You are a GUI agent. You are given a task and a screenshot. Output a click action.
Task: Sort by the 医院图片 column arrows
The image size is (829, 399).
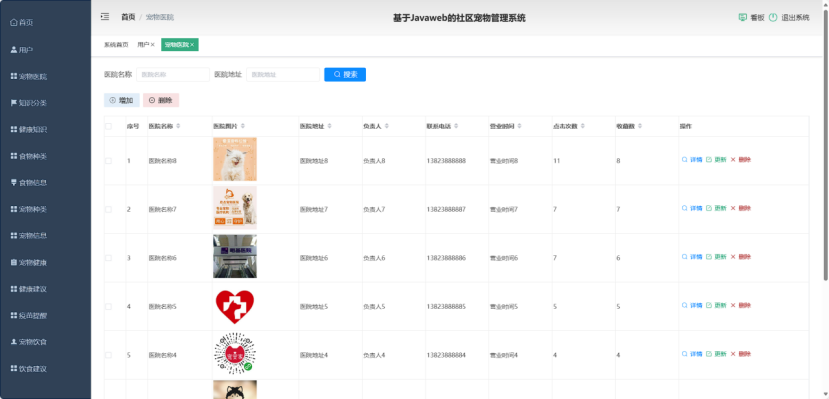tap(243, 126)
